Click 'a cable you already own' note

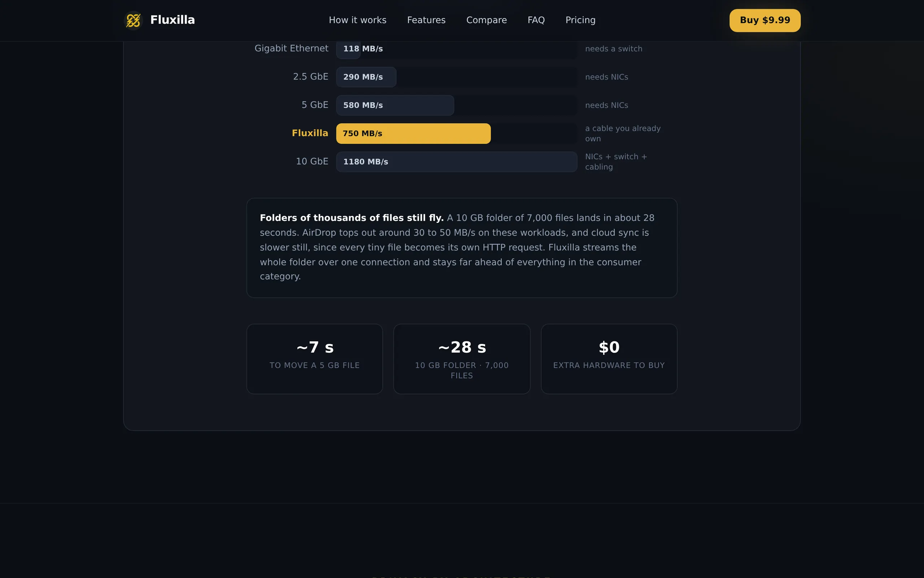coord(623,133)
